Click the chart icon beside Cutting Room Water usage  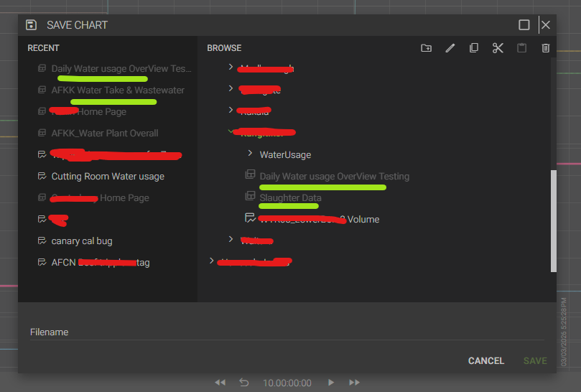pyautogui.click(x=42, y=176)
